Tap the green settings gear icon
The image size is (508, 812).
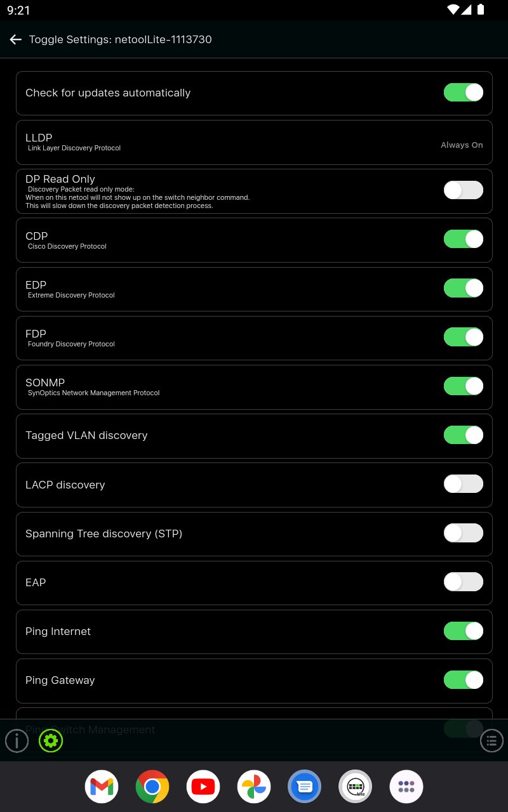click(51, 740)
